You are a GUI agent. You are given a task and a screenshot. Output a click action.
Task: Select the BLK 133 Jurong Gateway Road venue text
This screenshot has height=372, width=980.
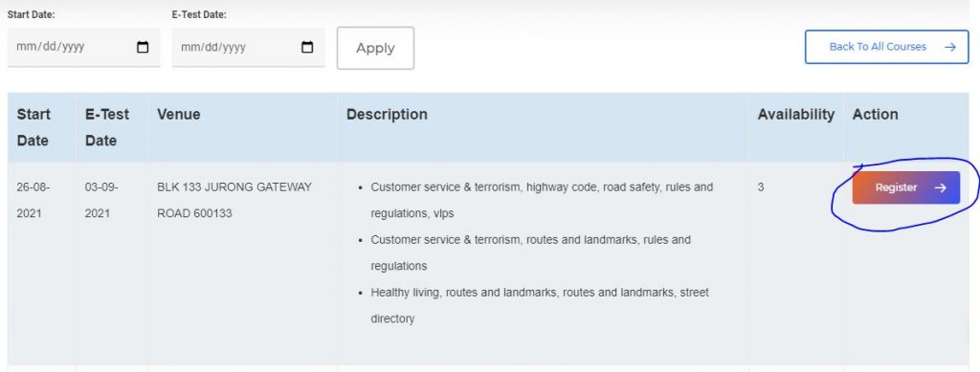234,200
